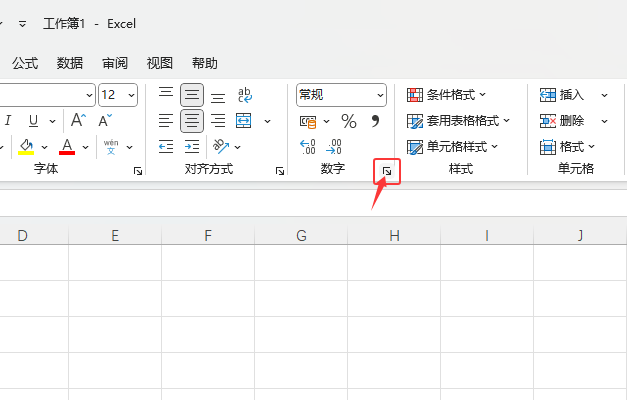Screen dimensions: 627x400
Task: Apply yellow fill color bucket
Action: [x=26, y=147]
